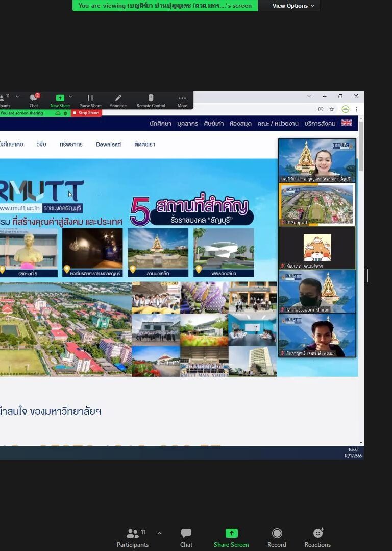Click Pause Share in shared toolbar
This screenshot has width=392, height=551.
(90, 100)
